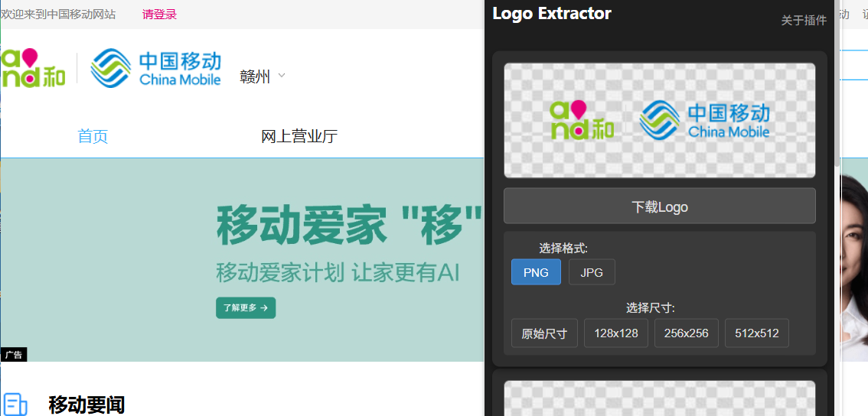The width and height of the screenshot is (868, 416).
Task: Choose the 原始尺寸 original size option
Action: pyautogui.click(x=544, y=333)
